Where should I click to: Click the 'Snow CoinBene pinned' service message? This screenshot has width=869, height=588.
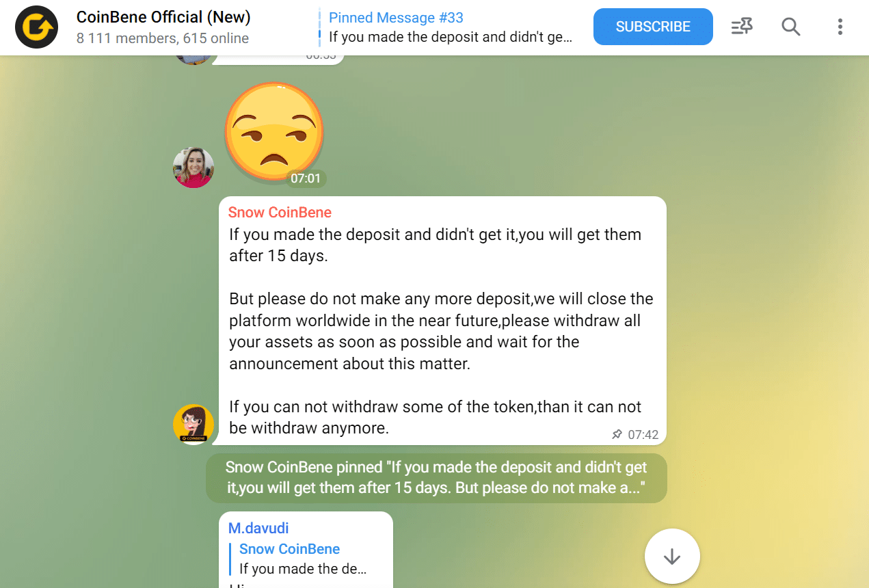pyautogui.click(x=436, y=478)
